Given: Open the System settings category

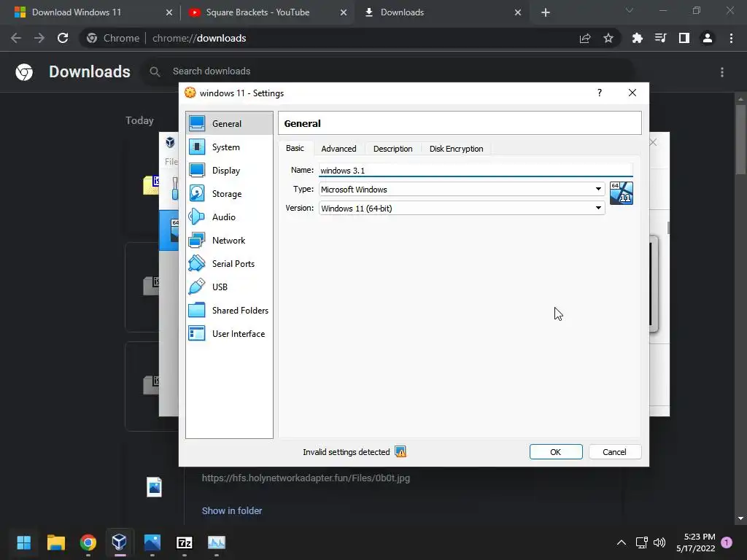Looking at the screenshot, I should pos(229,147).
